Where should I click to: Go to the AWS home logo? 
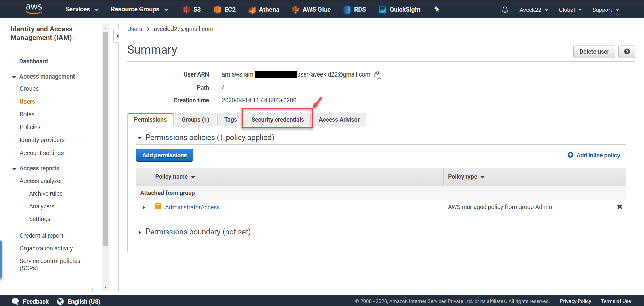click(34, 9)
